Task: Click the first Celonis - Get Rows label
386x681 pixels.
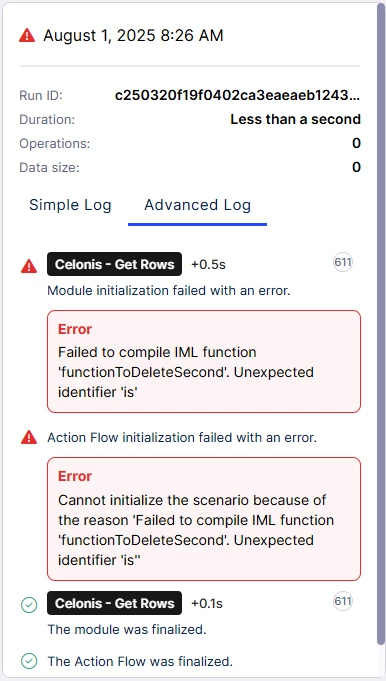Action: tap(115, 264)
